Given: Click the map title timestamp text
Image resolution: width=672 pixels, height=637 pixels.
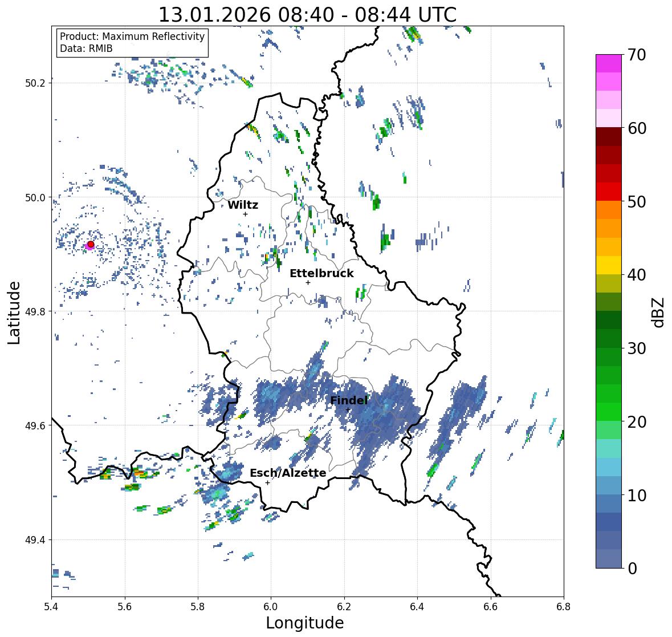Looking at the screenshot, I should pyautogui.click(x=307, y=15).
